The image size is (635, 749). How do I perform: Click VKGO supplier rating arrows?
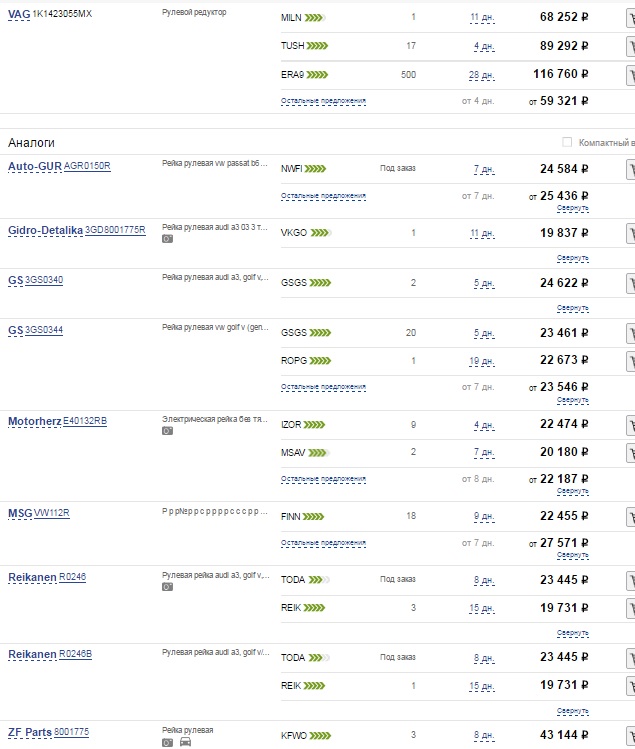tap(321, 233)
